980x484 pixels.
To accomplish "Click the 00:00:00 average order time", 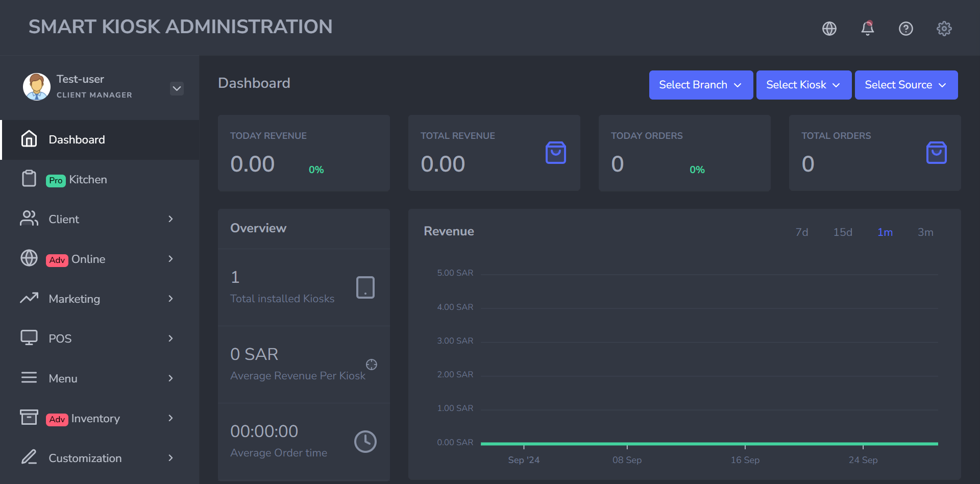I will [x=264, y=431].
